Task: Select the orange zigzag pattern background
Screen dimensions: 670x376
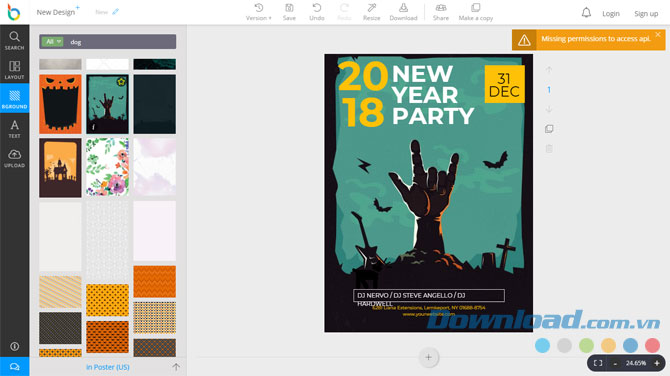Action: (x=154, y=282)
